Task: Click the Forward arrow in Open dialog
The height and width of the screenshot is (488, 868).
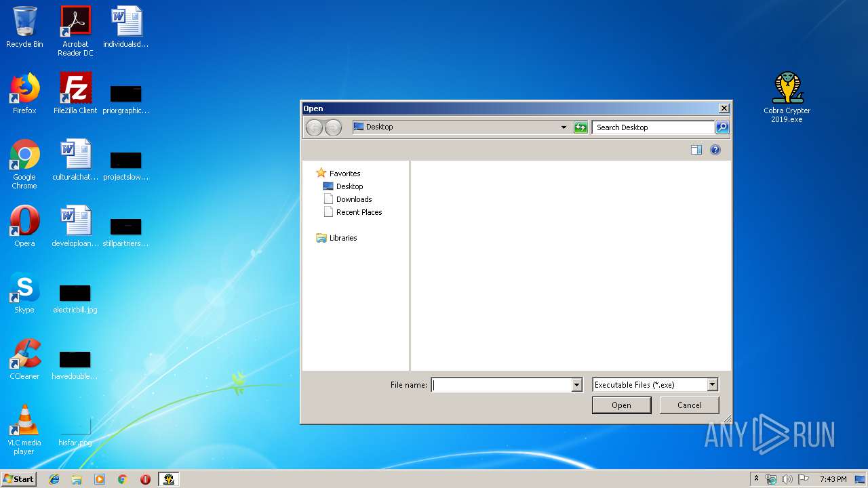Action: point(333,127)
